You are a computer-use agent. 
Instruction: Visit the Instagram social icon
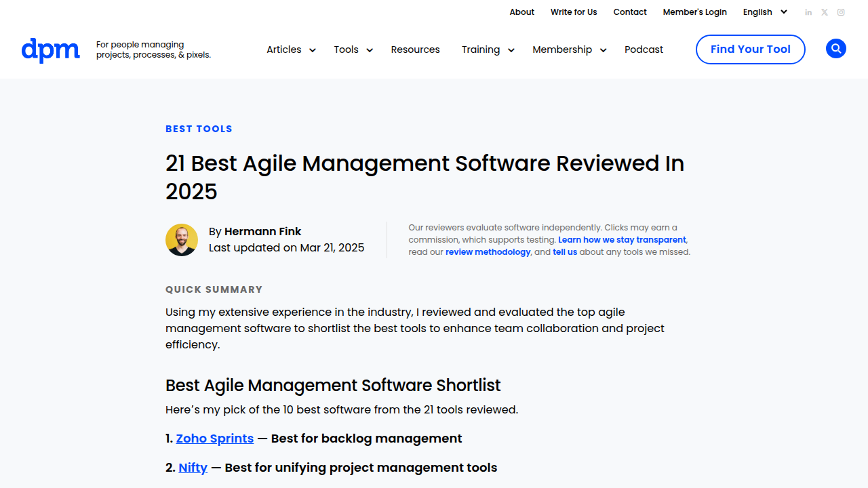pos(841,12)
